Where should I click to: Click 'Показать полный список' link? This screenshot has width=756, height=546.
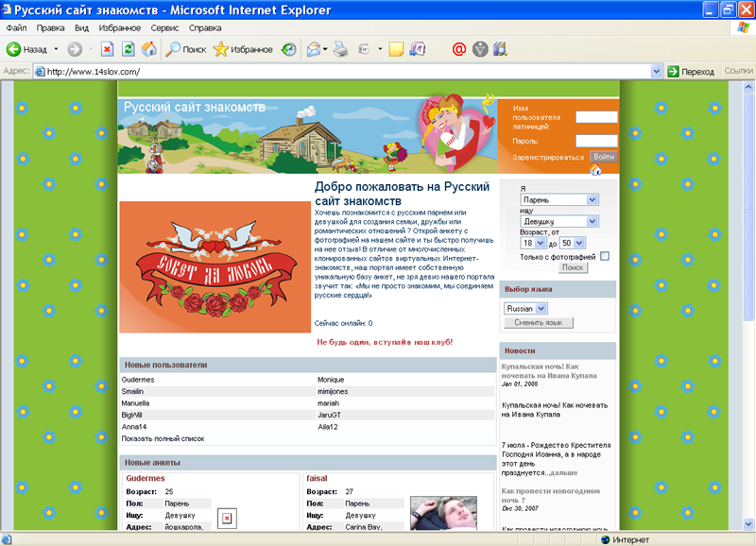[x=163, y=438]
